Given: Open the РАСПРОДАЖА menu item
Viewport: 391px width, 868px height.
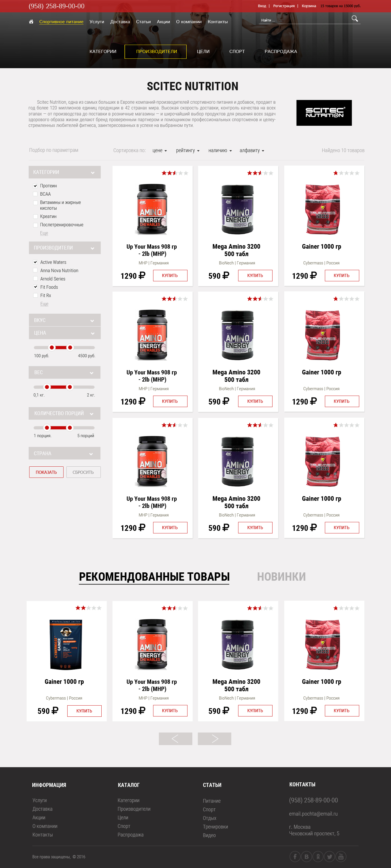Looking at the screenshot, I should point(281,52).
